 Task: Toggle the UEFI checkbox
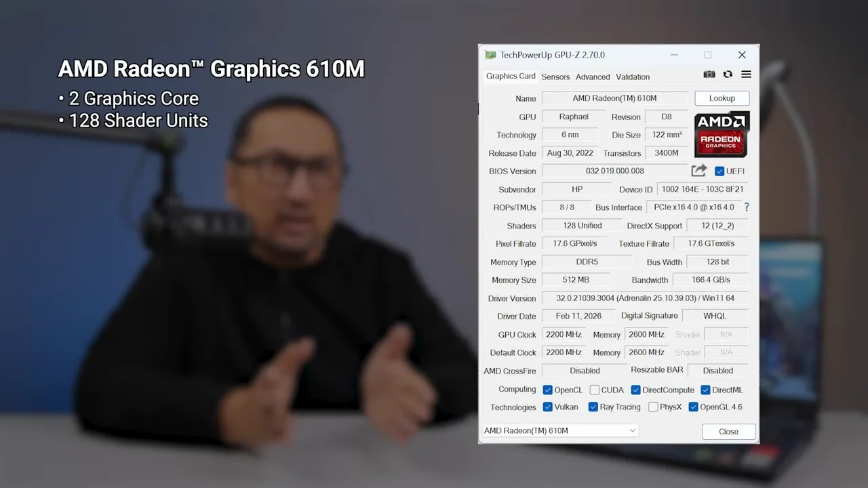click(719, 171)
